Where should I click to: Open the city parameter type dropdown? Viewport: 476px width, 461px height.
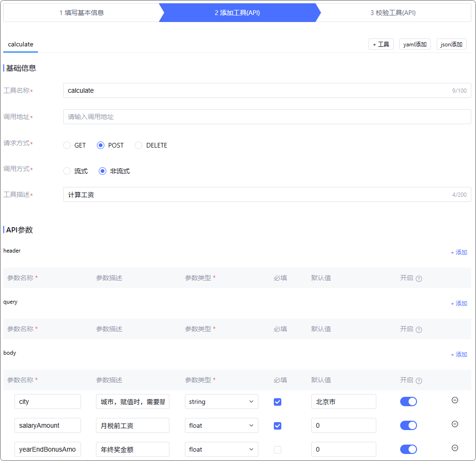[221, 402]
